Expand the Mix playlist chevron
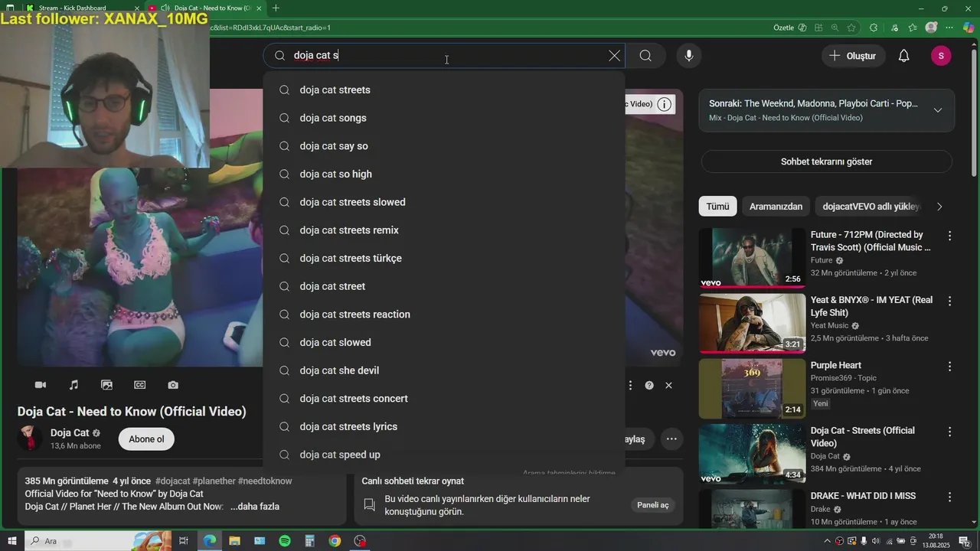This screenshot has width=980, height=551. [x=938, y=110]
